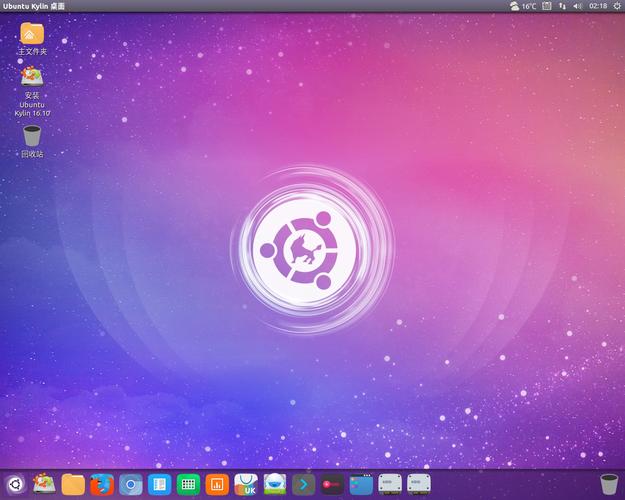Open the sound volume indicator
The height and width of the screenshot is (500, 625).
[577, 6]
